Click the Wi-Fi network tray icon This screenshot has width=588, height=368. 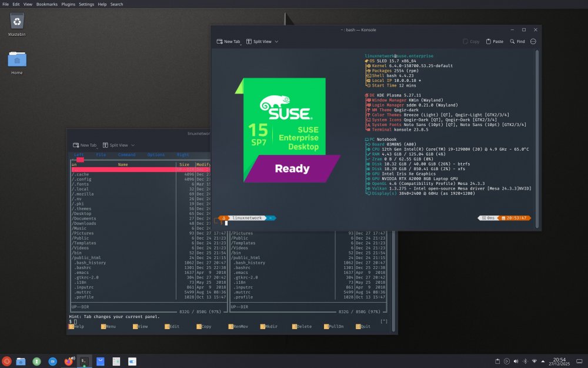click(x=534, y=361)
